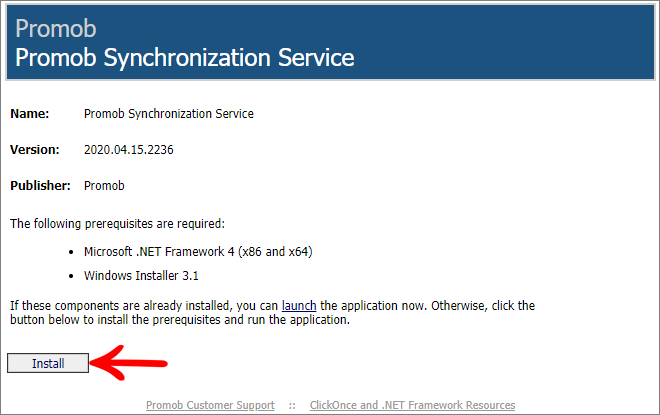Click the Install button
The height and width of the screenshot is (415, 660).
coord(48,363)
